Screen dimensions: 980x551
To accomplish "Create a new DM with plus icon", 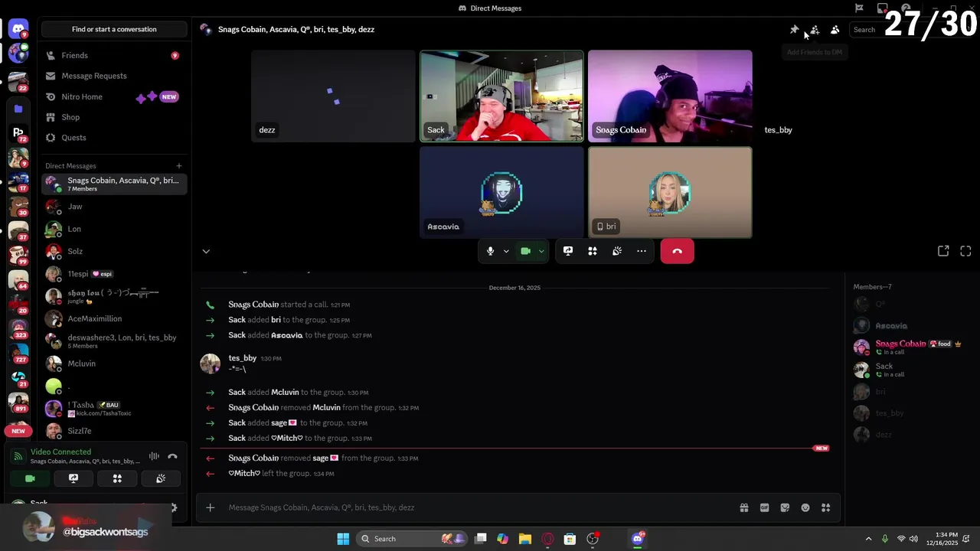I will pyautogui.click(x=179, y=166).
